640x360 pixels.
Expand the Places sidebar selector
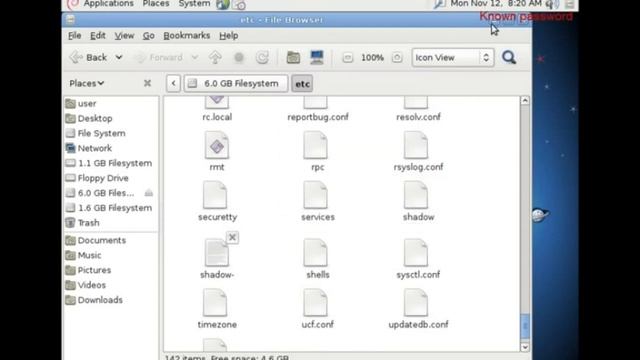click(87, 83)
